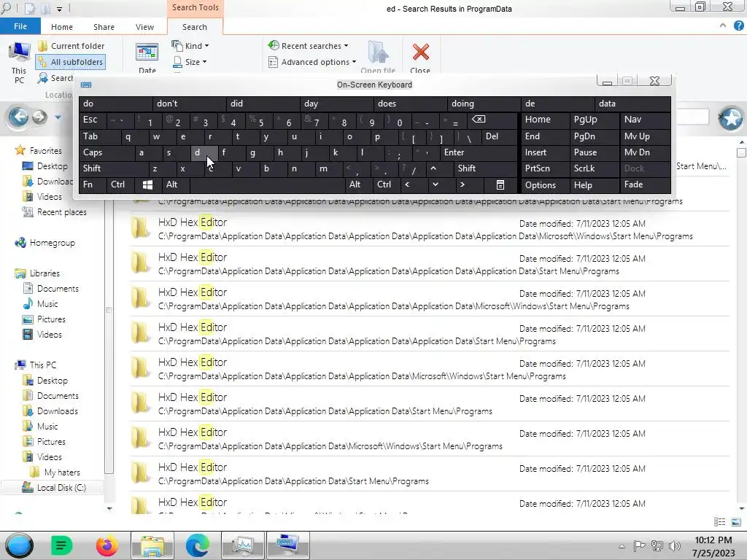747x560 pixels.
Task: Click the red Close search icon
Action: click(420, 52)
